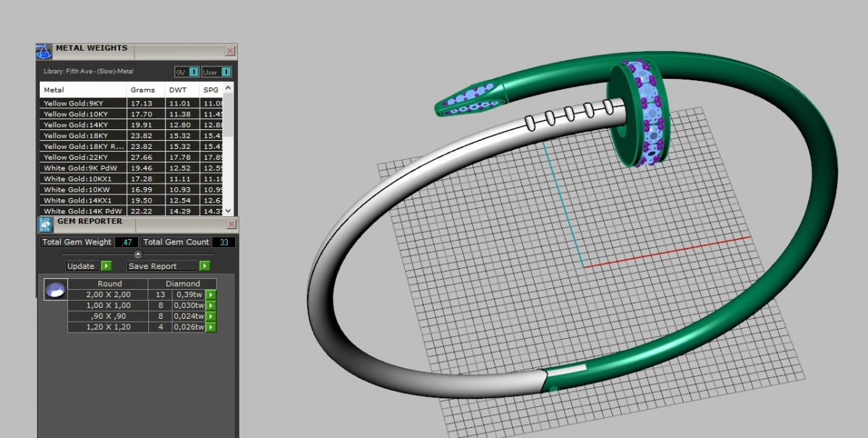Screen dimensions: 868x438
Task: Select the Yellow Gold:18KY R... row
Action: click(132, 147)
